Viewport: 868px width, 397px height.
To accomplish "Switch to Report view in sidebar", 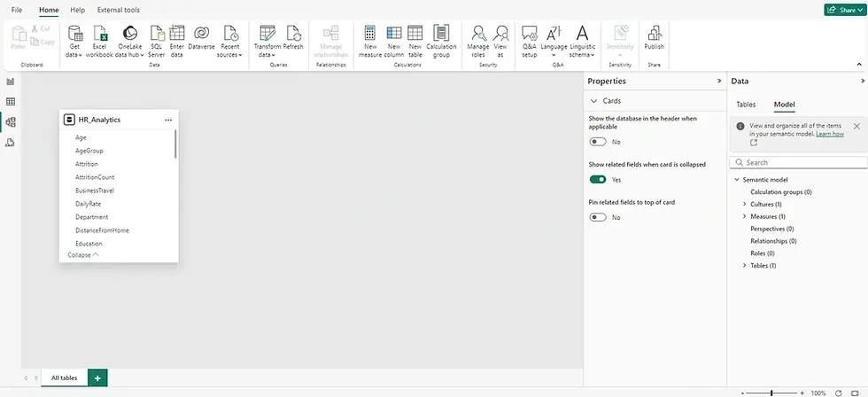I will [x=10, y=82].
